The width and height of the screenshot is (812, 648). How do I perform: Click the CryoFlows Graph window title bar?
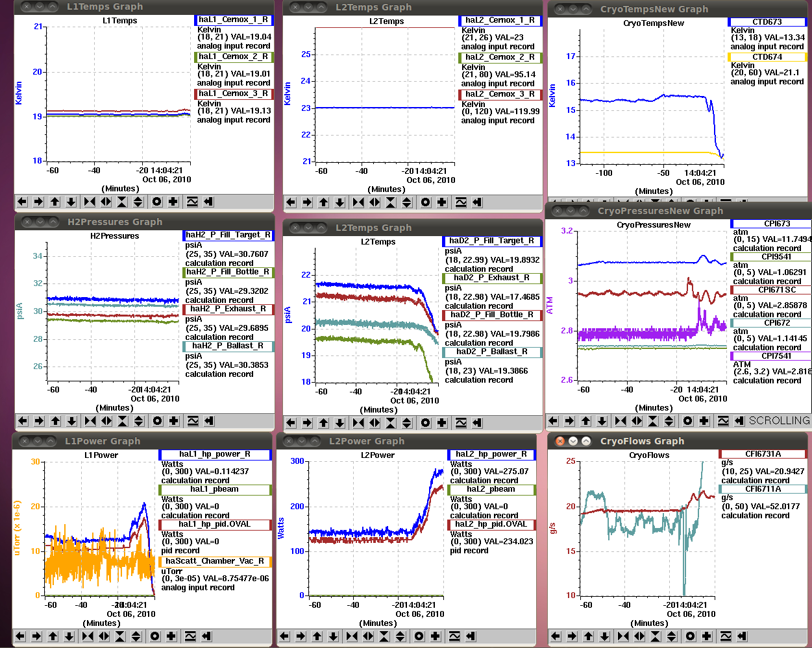pyautogui.click(x=678, y=441)
